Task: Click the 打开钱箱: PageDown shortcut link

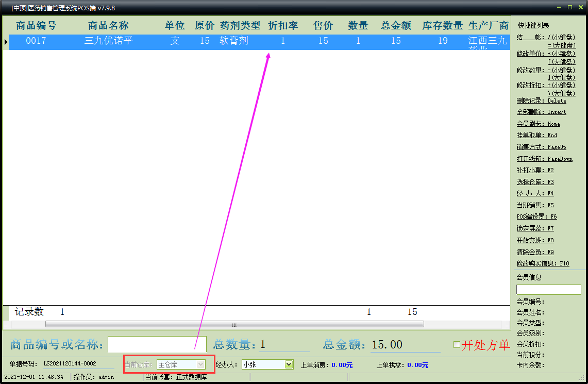Action: click(545, 159)
